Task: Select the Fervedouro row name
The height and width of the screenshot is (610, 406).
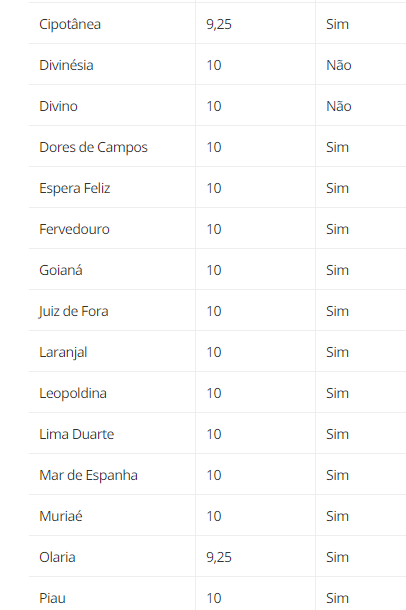Action: tap(74, 229)
